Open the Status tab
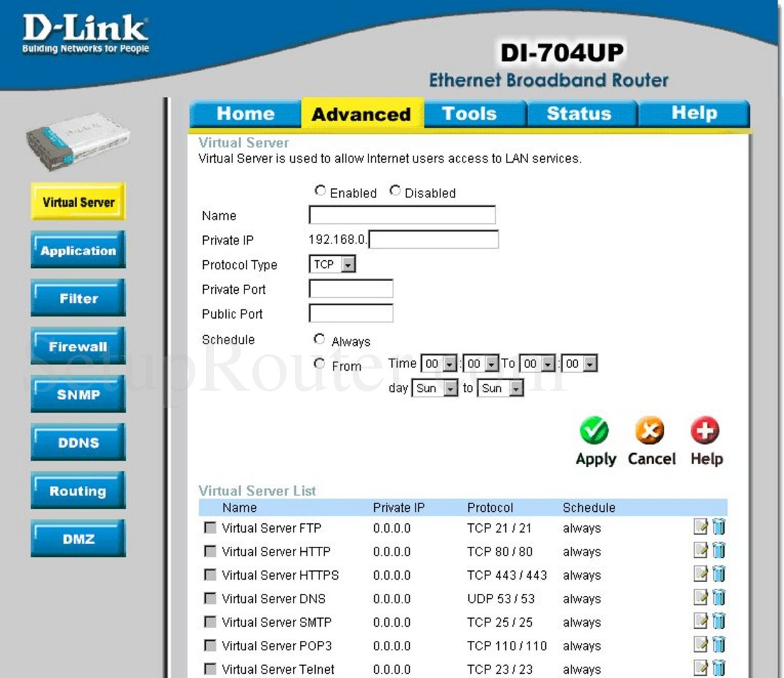Image resolution: width=784 pixels, height=678 pixels. coord(580,113)
